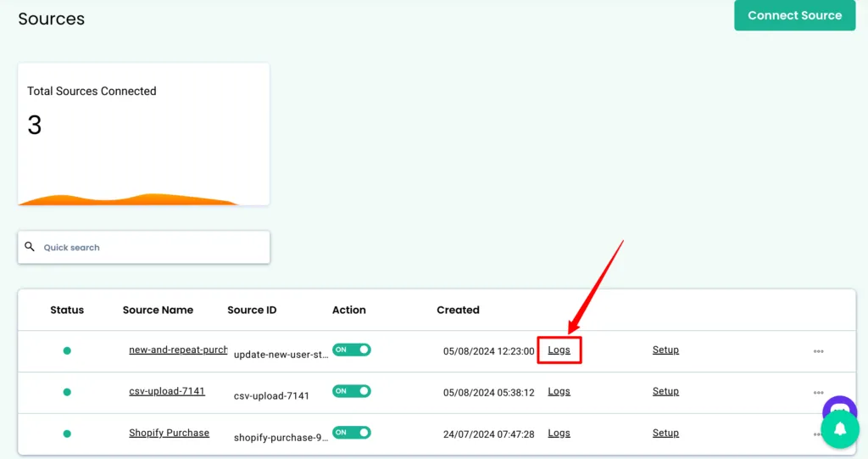Screen dimensions: 868x459
Task: Focus the Quick search field
Action: (144, 247)
